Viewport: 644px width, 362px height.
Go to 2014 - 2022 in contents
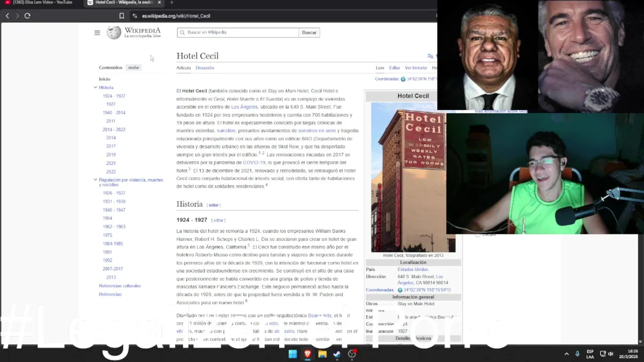[x=114, y=130]
